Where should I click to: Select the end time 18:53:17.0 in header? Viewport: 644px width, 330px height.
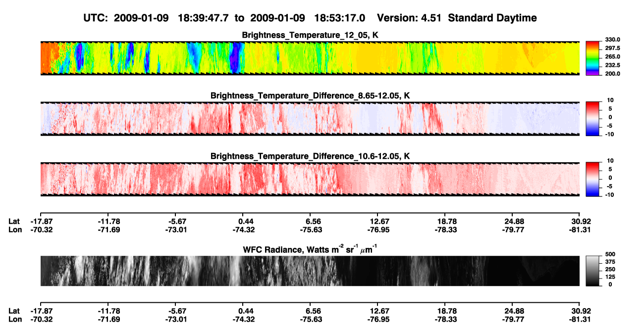(x=340, y=18)
